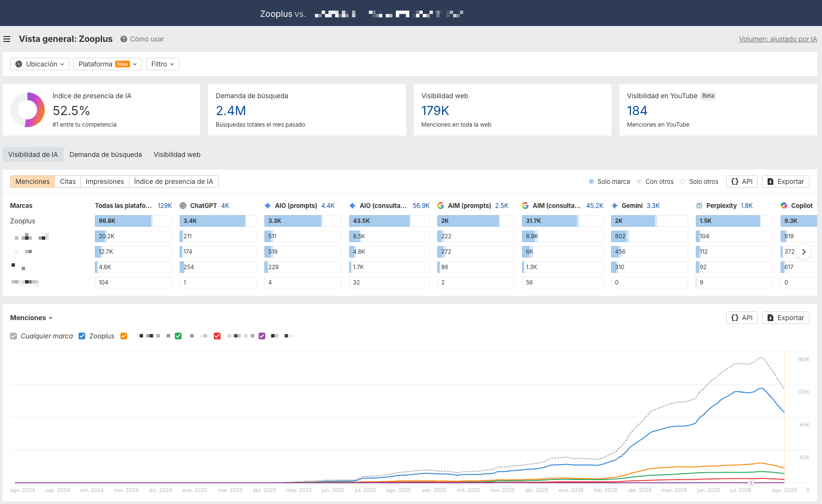Switch to Demanda de búsqueda tab
Image resolution: width=822 pixels, height=504 pixels.
(x=105, y=155)
